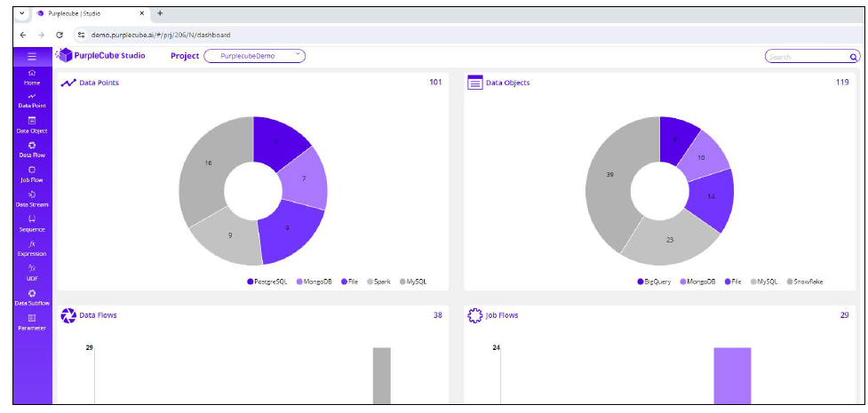
Task: Click the Job Flows gear icon
Action: 475,315
